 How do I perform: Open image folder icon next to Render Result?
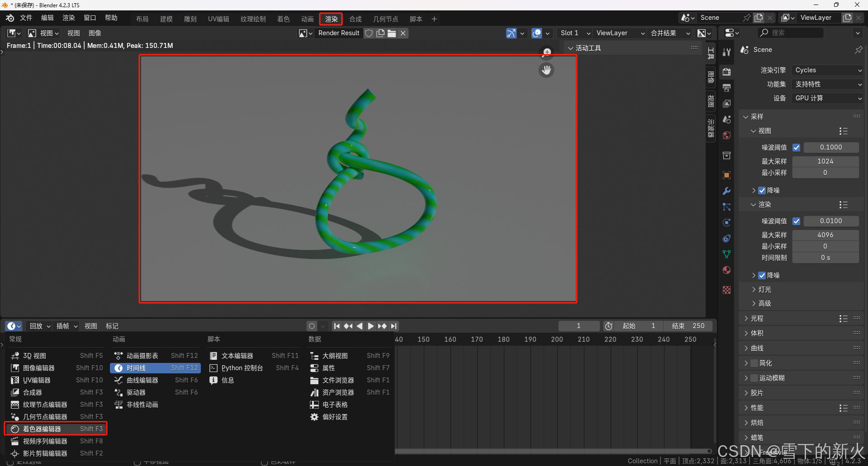[392, 33]
